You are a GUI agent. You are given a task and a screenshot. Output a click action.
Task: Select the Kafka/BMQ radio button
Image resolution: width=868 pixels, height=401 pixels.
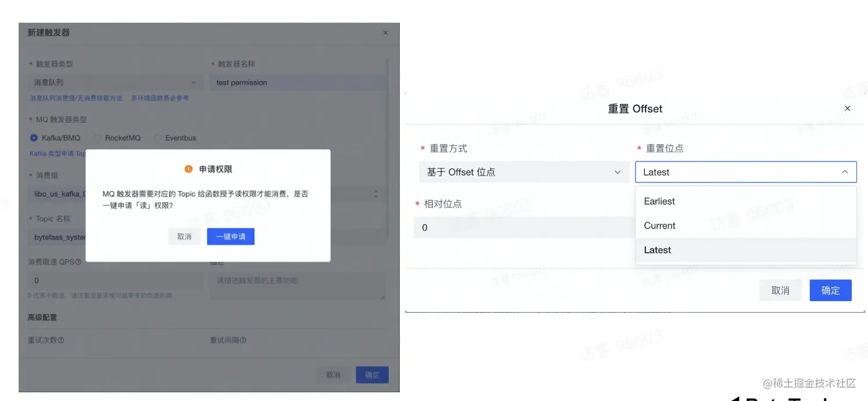click(34, 138)
